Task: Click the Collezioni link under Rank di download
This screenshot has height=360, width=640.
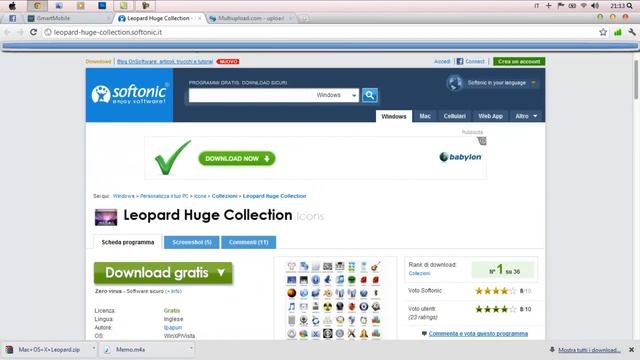Action: [419, 273]
